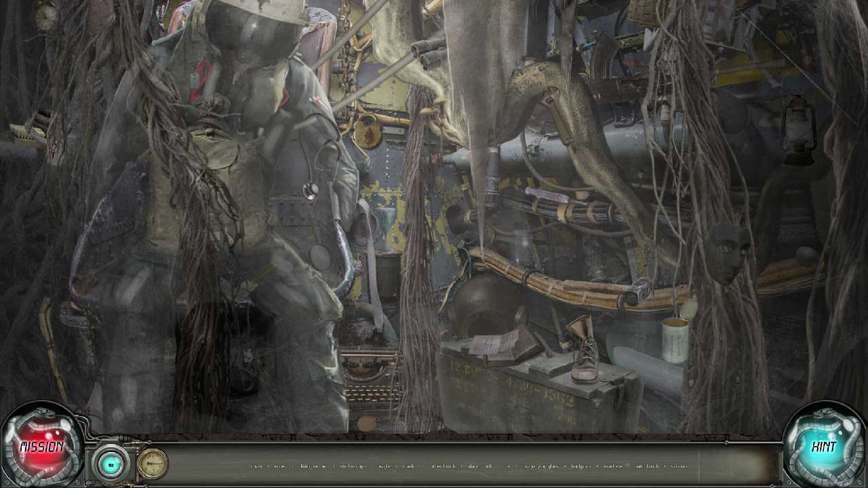
Task: Open the red Mission orb
Action: coord(41,447)
